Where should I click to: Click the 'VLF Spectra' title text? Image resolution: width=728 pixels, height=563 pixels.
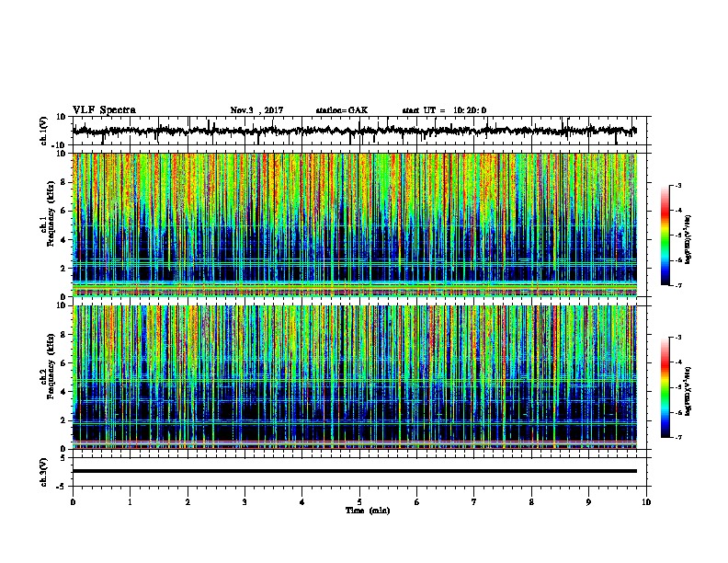[104, 110]
